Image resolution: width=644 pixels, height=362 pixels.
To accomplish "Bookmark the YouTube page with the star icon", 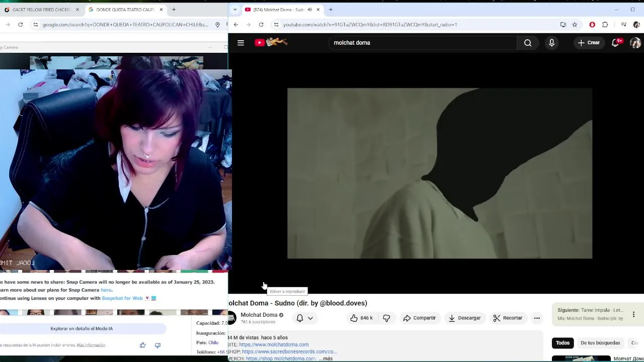I will point(575,25).
